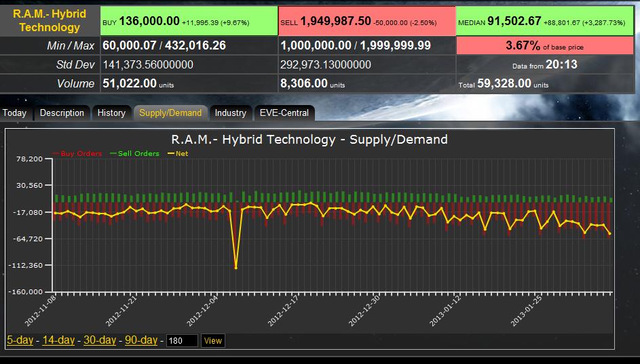
Task: Click the 2012-11-21 x-axis date label
Action: [121, 310]
